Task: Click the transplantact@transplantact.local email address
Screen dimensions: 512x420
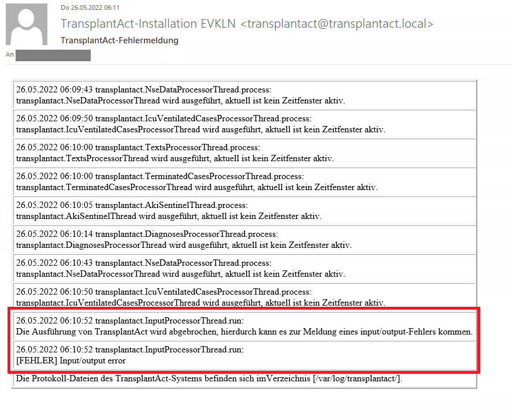Action: (337, 24)
